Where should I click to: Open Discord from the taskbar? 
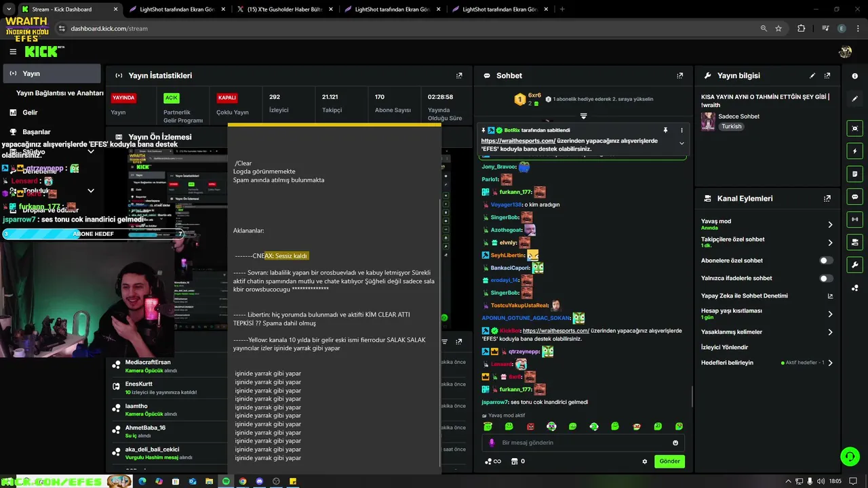[260, 481]
